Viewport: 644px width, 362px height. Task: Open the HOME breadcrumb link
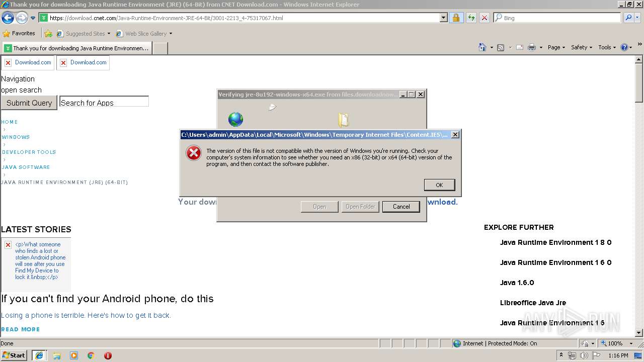click(10, 122)
